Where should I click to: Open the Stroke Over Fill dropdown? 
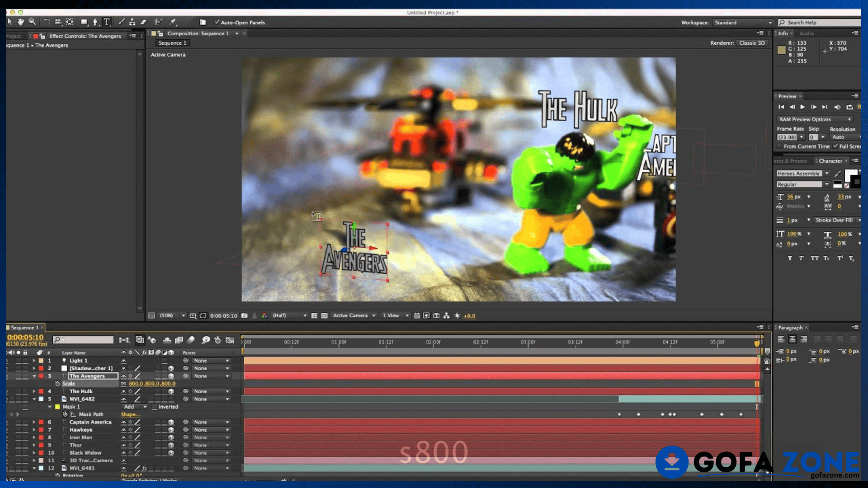click(837, 220)
